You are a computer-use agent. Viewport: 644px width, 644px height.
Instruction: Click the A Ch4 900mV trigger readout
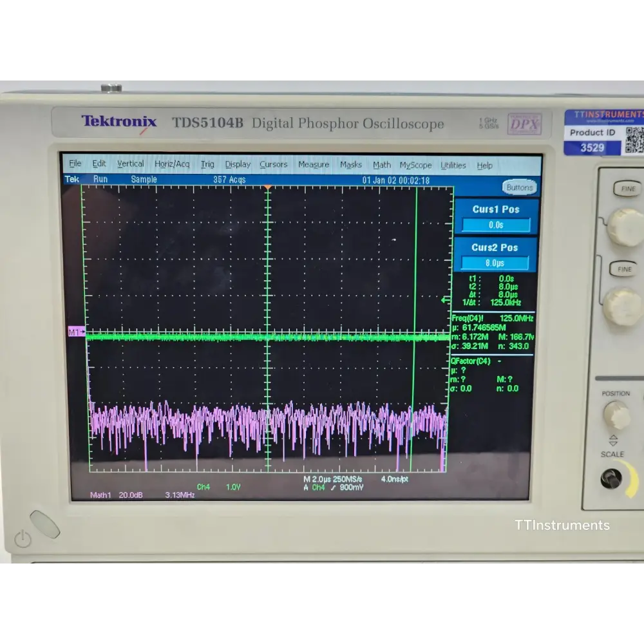[x=333, y=488]
